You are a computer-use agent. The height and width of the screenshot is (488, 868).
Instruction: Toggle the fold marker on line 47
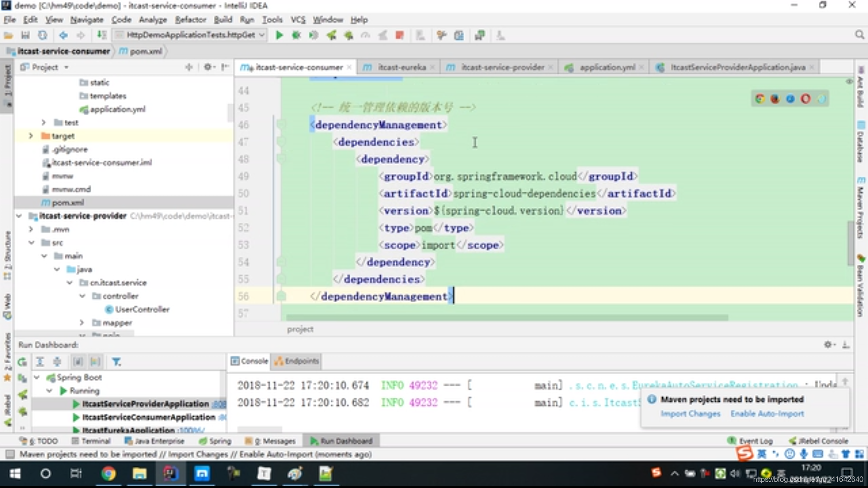click(281, 141)
